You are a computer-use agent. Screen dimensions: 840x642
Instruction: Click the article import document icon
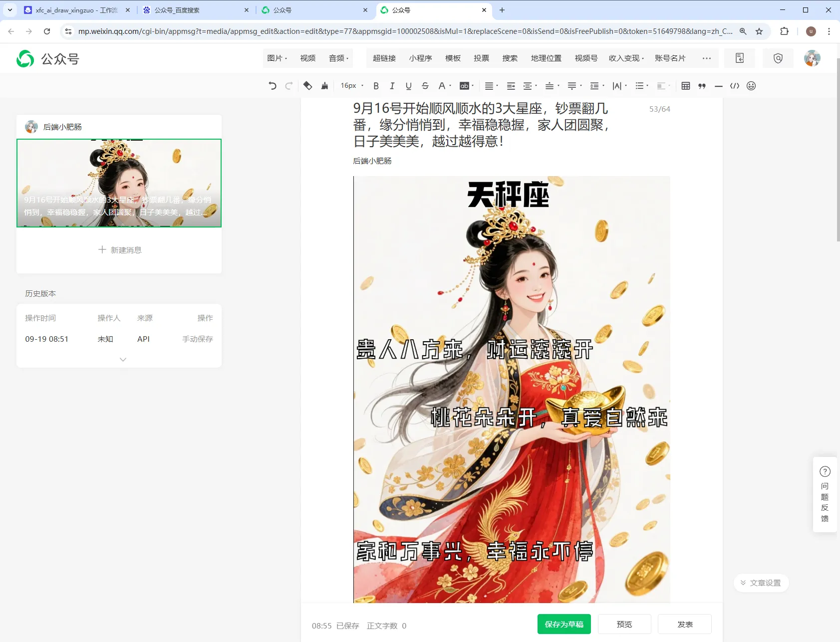[x=740, y=58]
